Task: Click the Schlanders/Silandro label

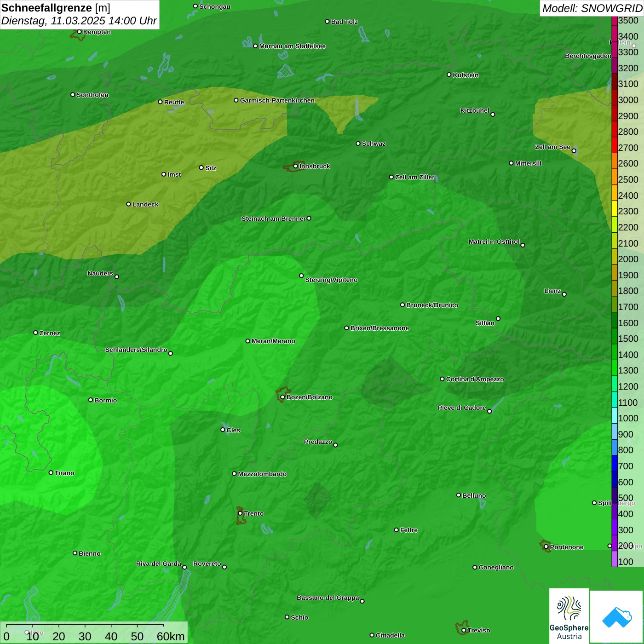Action: (x=136, y=350)
